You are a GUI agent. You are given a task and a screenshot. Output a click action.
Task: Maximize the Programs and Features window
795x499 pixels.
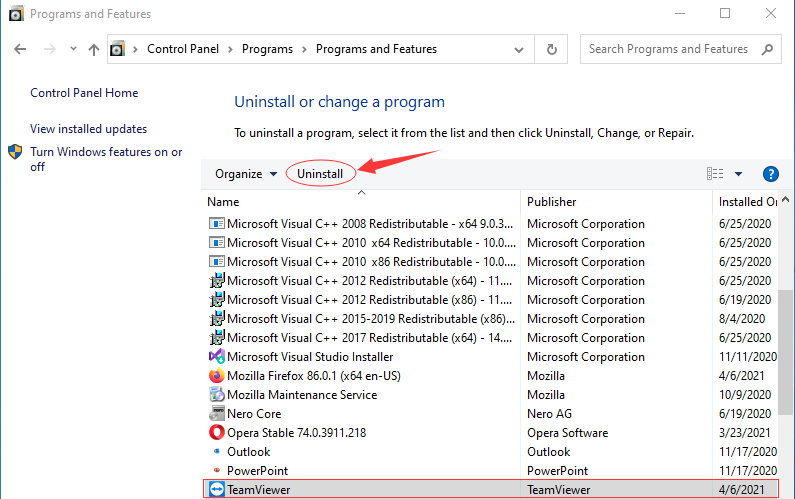pyautogui.click(x=725, y=13)
